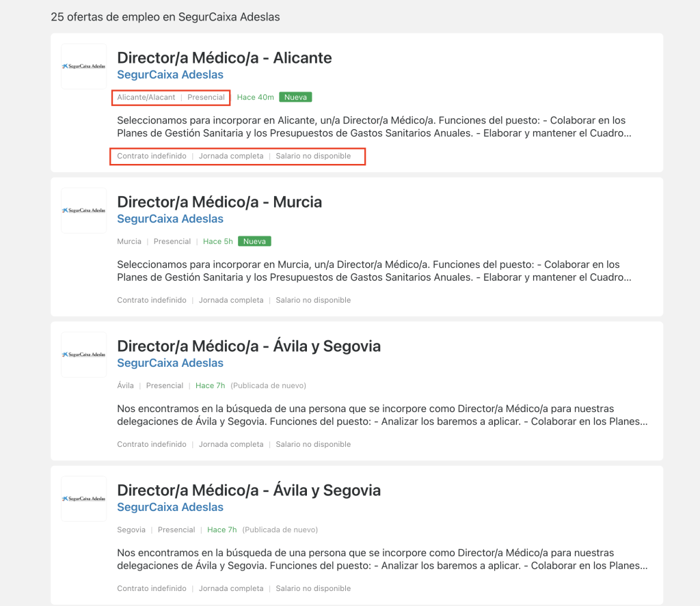
Task: Open Ávila y Segovia job posted in Segovia
Action: tap(249, 491)
